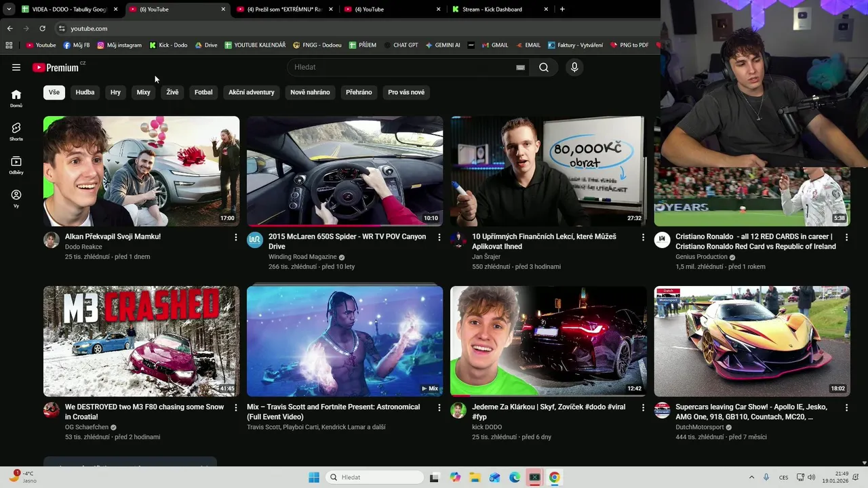Open Shorts from the sidebar
This screenshot has width=868, height=488.
coord(16,131)
